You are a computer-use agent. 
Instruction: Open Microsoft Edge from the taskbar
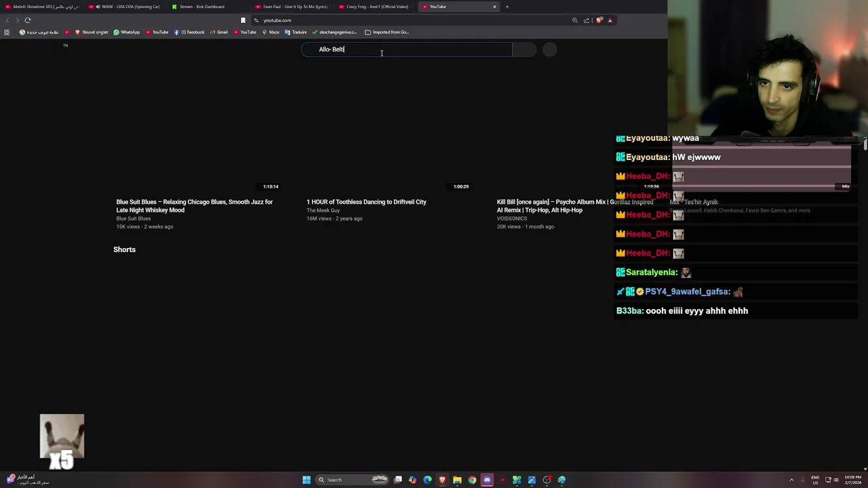pos(427,480)
